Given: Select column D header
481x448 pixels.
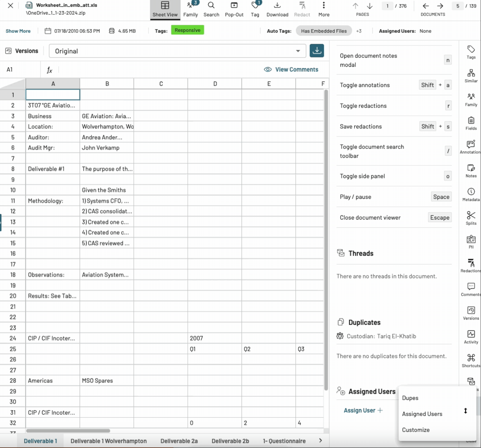Looking at the screenshot, I should coord(215,84).
